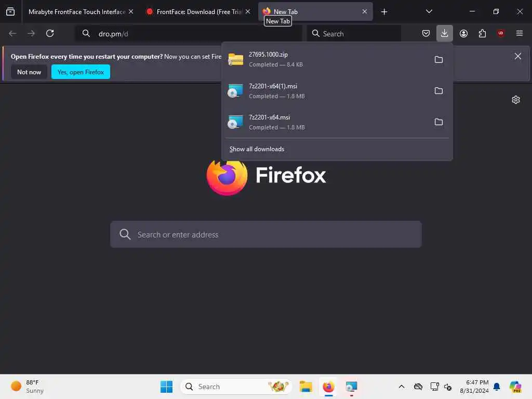Open a new tab with plus button

pyautogui.click(x=384, y=12)
